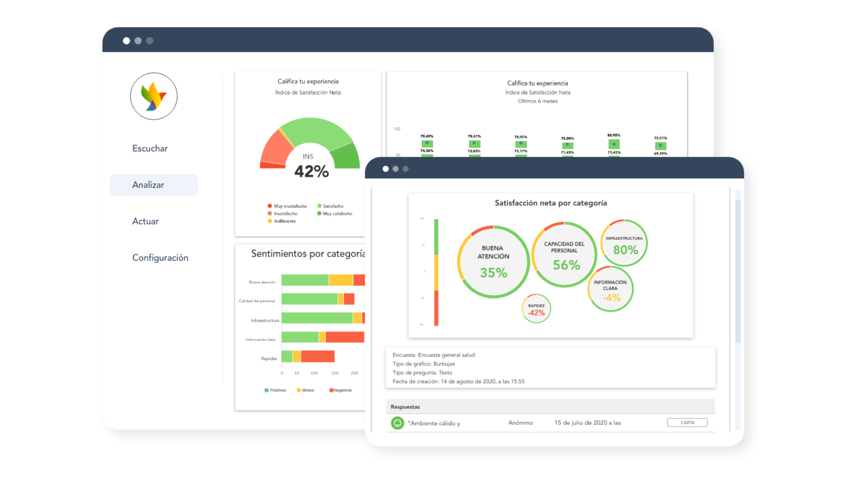Click the Buena Atención 35% bubble
868x488 pixels.
point(493,262)
